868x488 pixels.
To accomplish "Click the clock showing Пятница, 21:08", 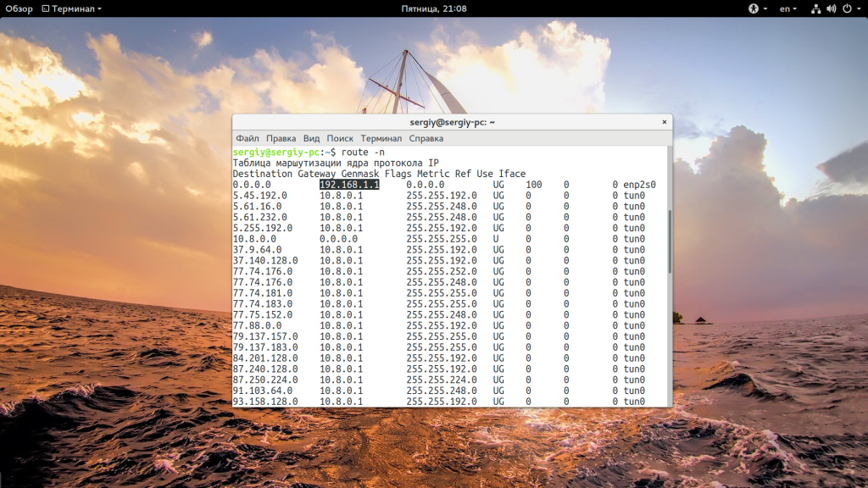I will click(x=434, y=8).
